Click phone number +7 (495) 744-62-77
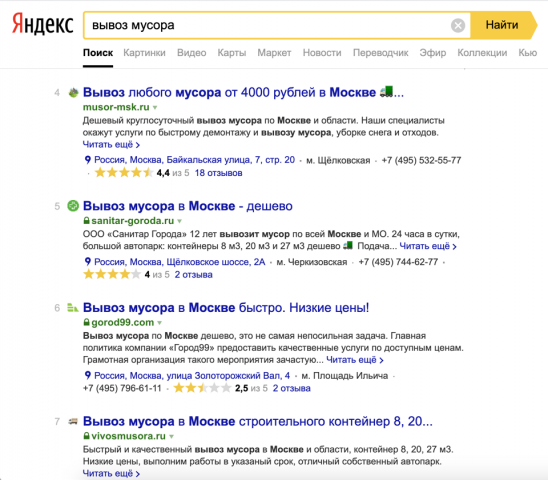 pos(398,262)
